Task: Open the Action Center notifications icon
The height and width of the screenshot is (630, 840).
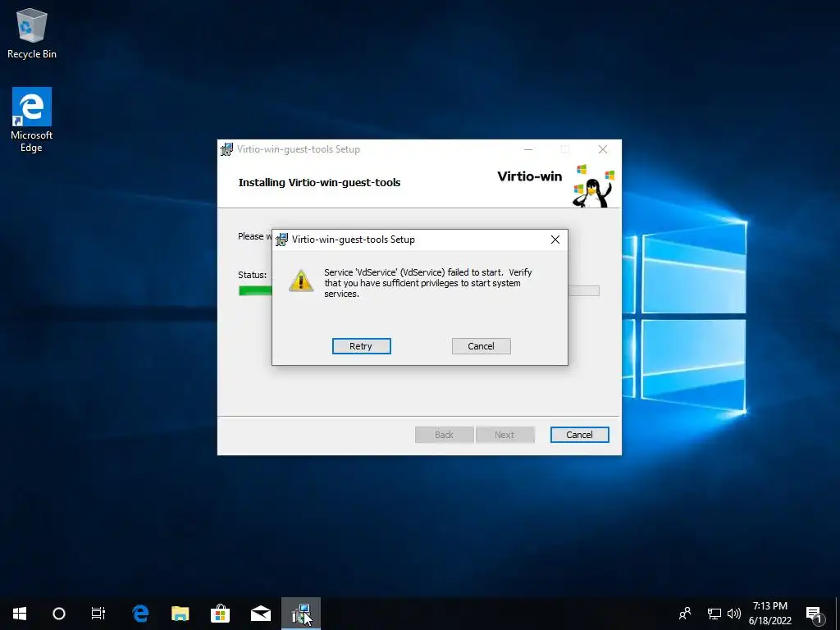Action: point(814,614)
